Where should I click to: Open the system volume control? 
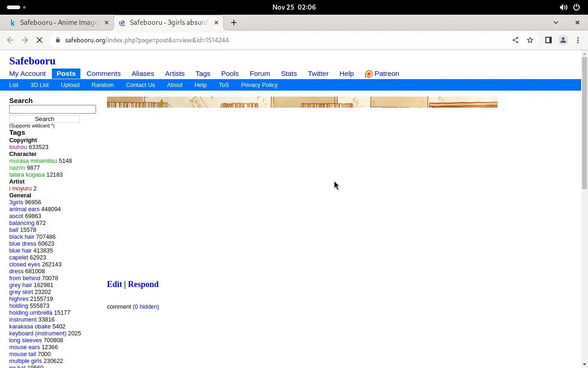coord(563,7)
